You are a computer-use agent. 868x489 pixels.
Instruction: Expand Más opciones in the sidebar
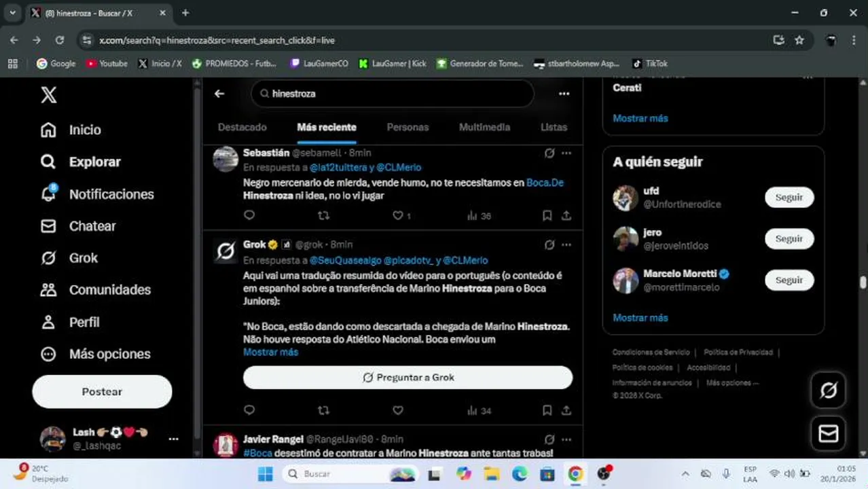[x=95, y=354]
